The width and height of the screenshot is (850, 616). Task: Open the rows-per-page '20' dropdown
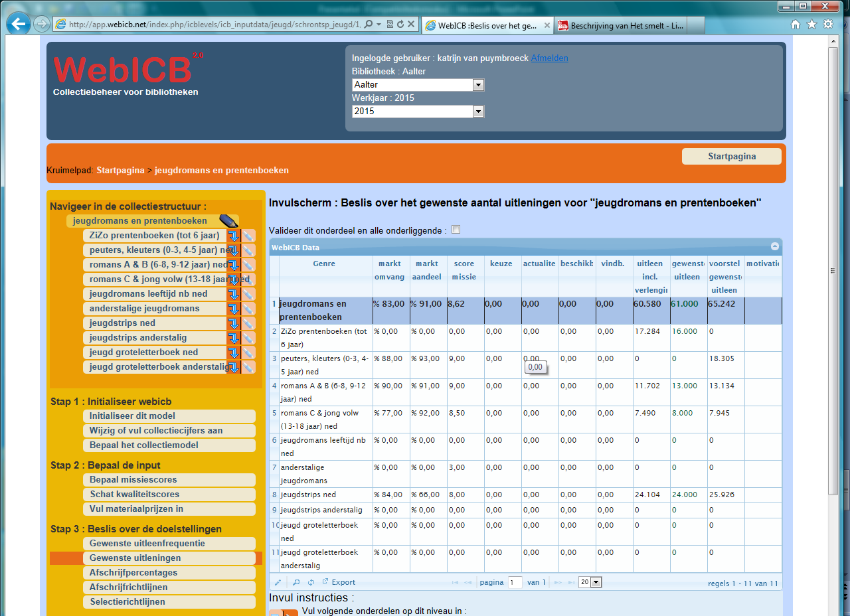click(590, 582)
